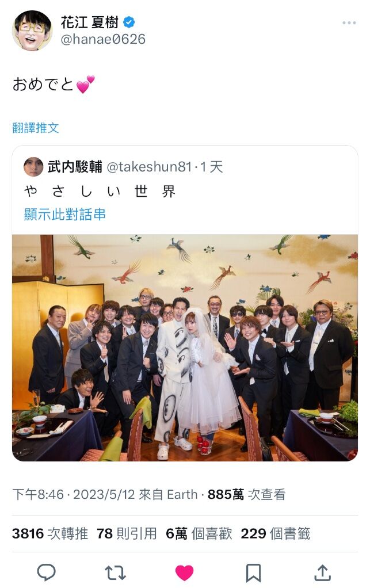
Task: Open the three-dot more options menu
Action: (349, 23)
